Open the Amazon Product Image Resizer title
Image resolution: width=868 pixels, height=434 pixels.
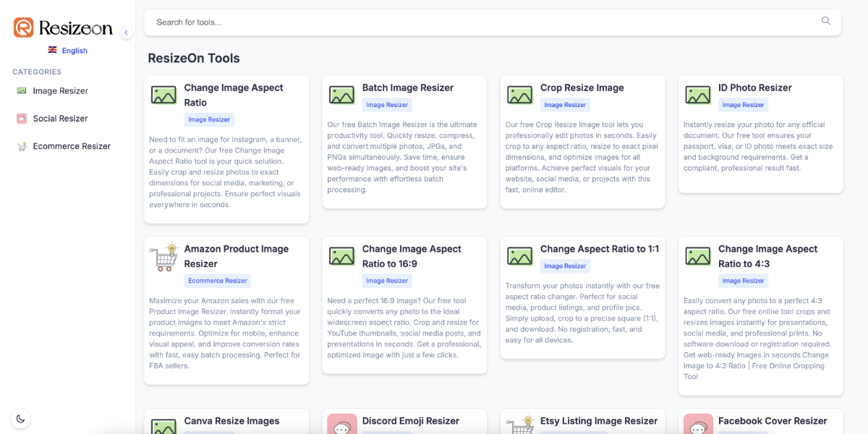237,256
